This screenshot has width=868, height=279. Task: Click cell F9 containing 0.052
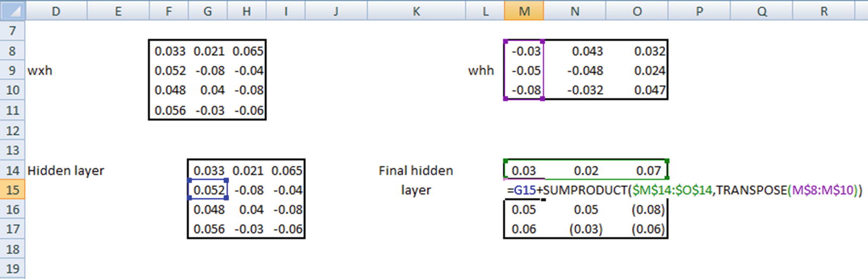click(169, 70)
